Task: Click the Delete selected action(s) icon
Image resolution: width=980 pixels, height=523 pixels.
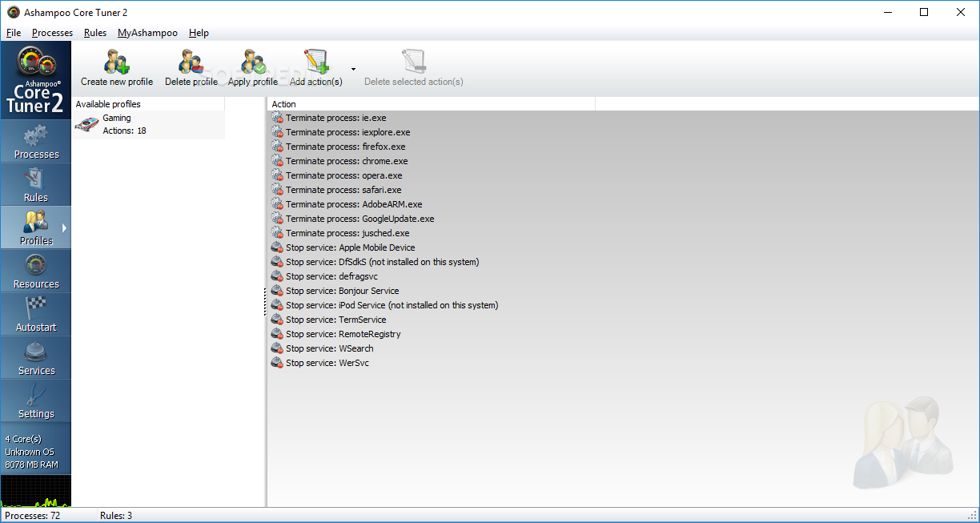Action: tap(414, 62)
